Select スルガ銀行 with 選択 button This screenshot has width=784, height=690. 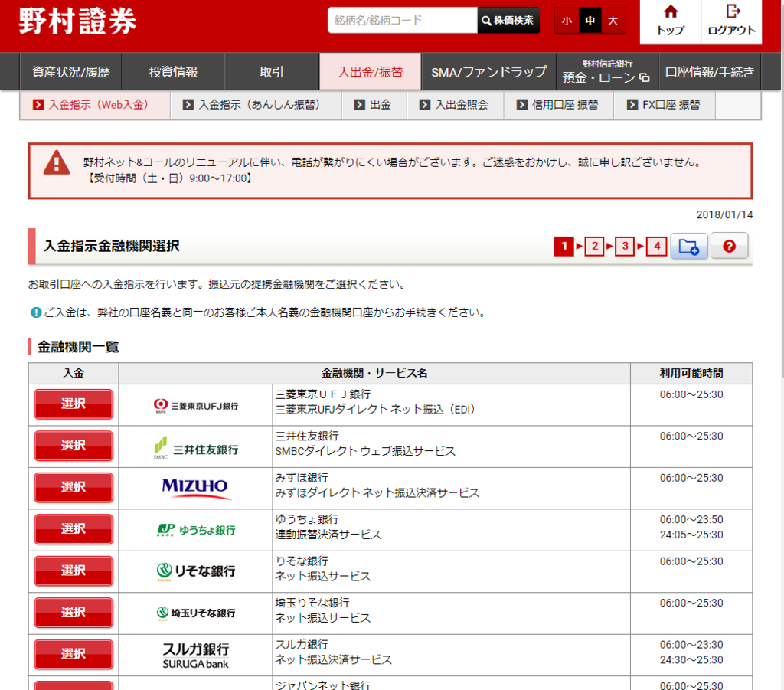click(73, 654)
